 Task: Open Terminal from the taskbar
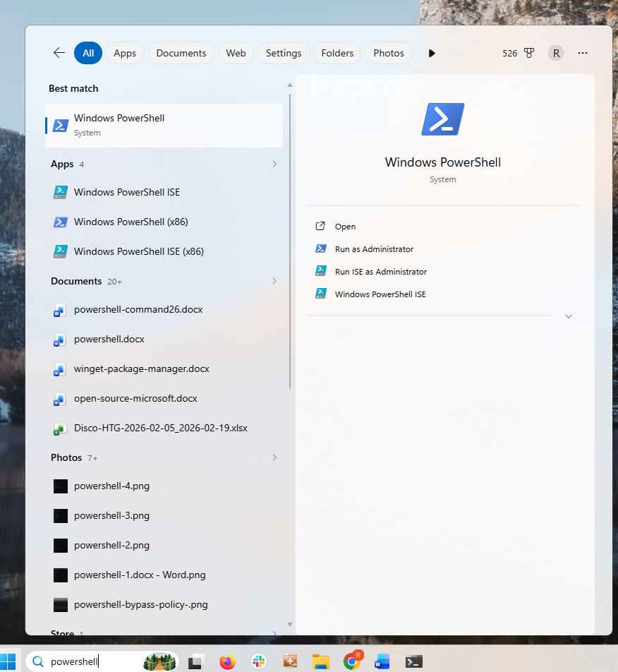[414, 661]
